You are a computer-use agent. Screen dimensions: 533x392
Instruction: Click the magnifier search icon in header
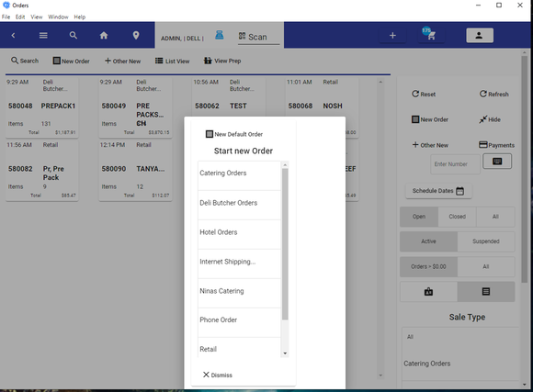click(74, 35)
